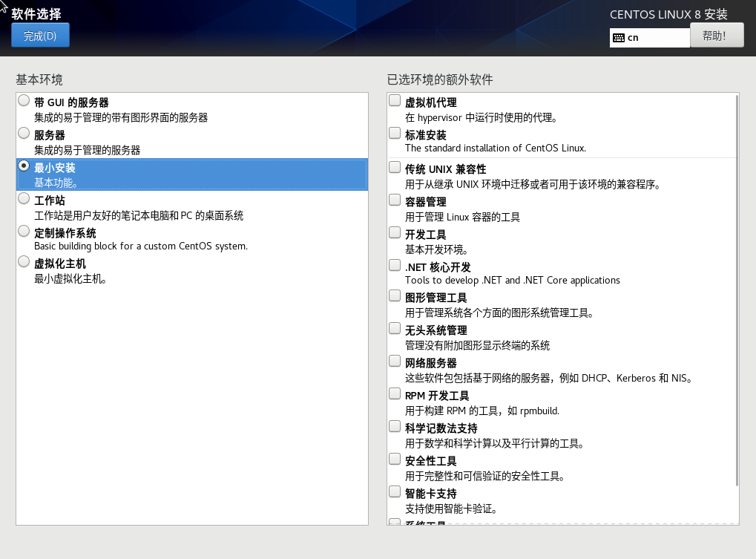The image size is (756, 559).
Task: Tick the 开发工具 checkbox
Action: tap(395, 232)
